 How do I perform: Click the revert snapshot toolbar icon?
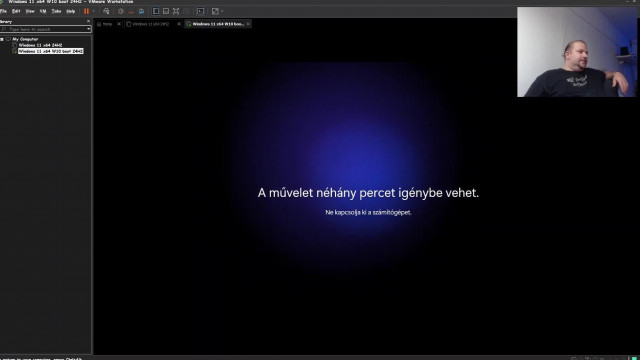pos(131,11)
